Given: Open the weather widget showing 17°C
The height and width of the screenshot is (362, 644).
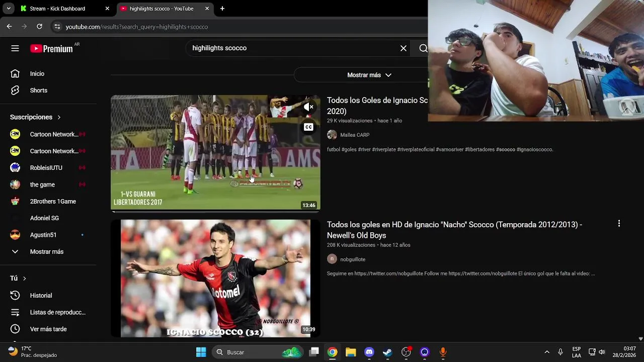Looking at the screenshot, I should [33, 351].
